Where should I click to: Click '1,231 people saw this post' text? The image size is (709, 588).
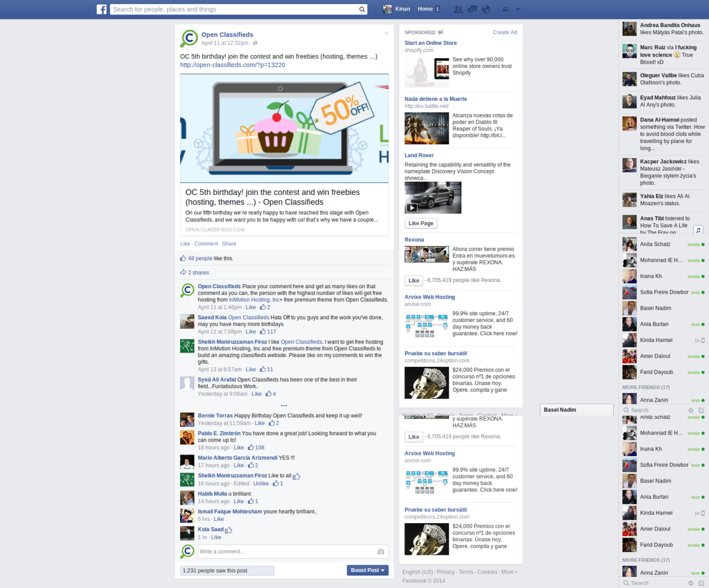point(215,570)
